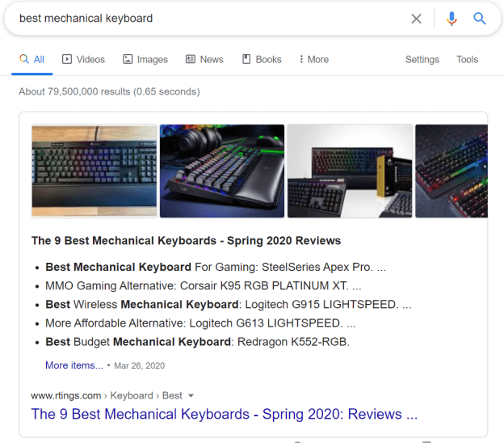The height and width of the screenshot is (443, 504).
Task: Clear the search box with X icon
Action: [416, 19]
